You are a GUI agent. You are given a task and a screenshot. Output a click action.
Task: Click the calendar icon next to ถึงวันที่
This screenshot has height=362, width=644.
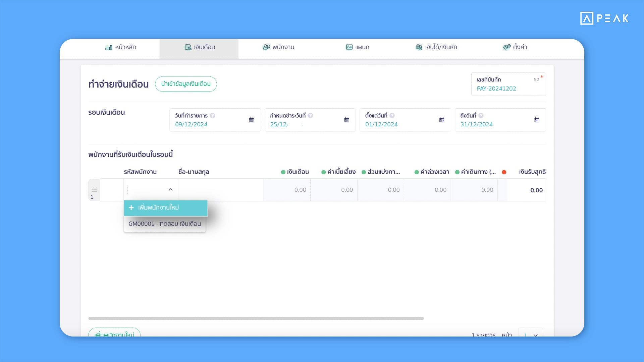537,120
